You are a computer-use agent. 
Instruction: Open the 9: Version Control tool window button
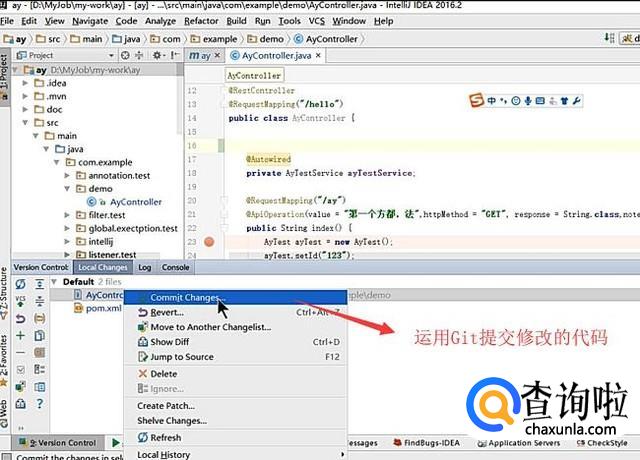point(58,442)
